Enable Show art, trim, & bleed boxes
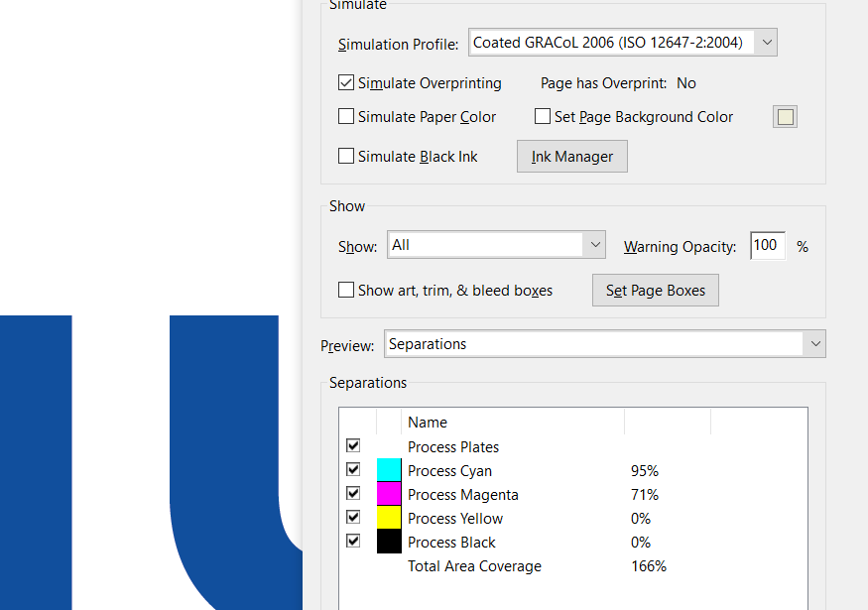The height and width of the screenshot is (610, 868). (346, 290)
